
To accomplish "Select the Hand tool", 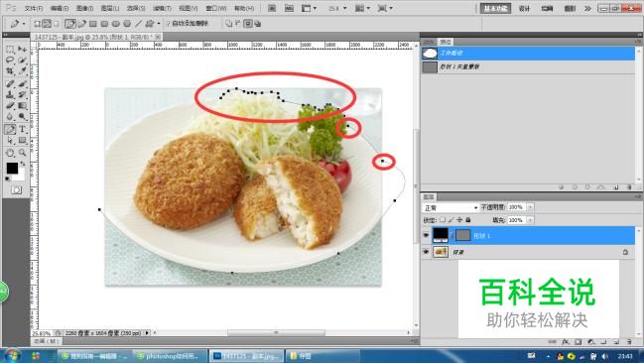I will tap(10, 153).
